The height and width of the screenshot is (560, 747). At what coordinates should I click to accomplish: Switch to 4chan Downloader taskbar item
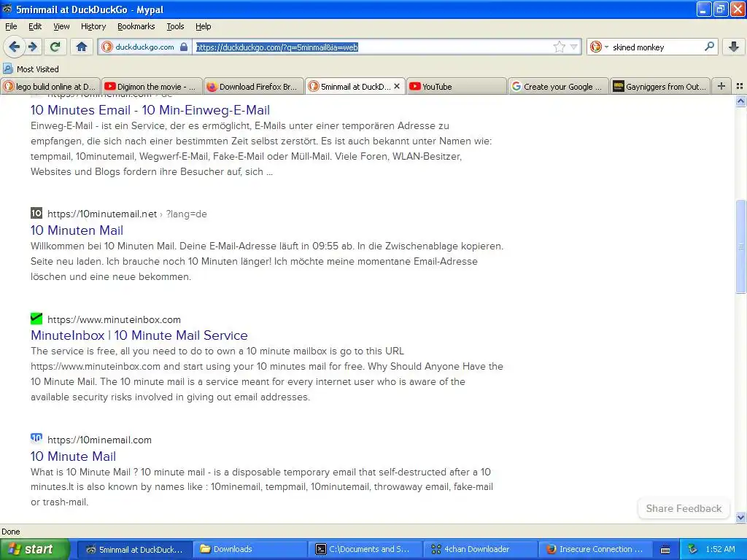point(481,550)
